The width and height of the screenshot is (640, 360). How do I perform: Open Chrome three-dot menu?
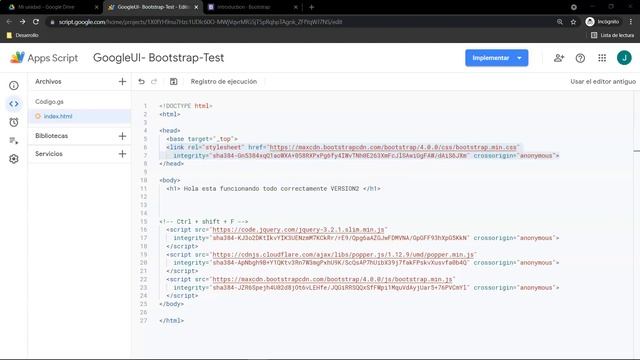(x=631, y=22)
